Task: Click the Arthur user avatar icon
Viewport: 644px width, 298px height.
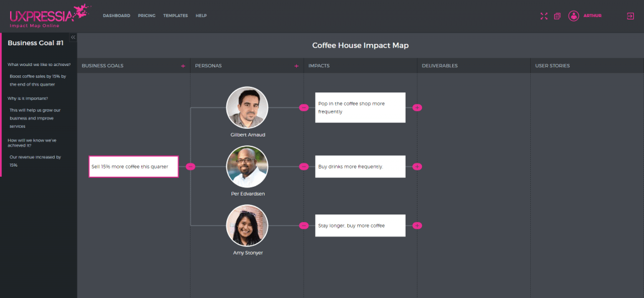Action: pyautogui.click(x=574, y=16)
